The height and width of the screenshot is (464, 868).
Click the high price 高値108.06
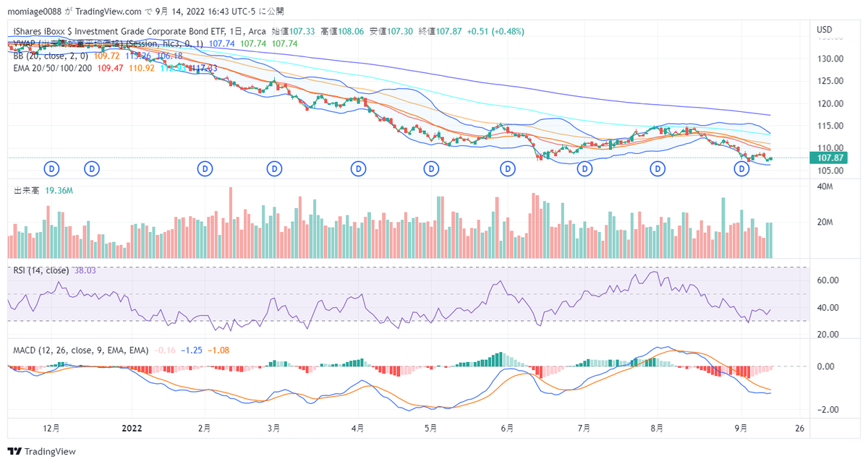(x=343, y=32)
